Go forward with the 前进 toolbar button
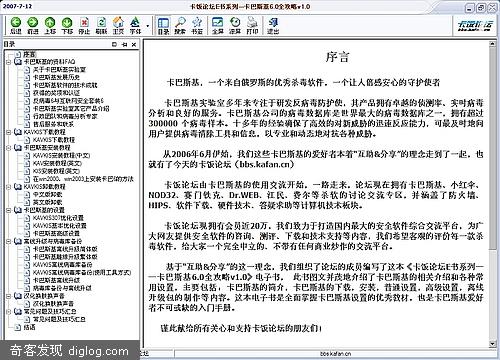This screenshot has width=500, height=360. 33,26
